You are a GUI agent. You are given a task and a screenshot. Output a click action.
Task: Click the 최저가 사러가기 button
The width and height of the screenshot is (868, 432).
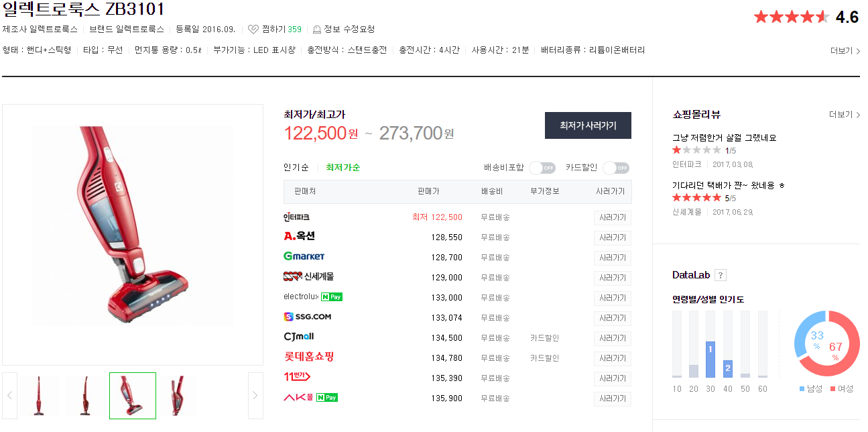click(588, 125)
